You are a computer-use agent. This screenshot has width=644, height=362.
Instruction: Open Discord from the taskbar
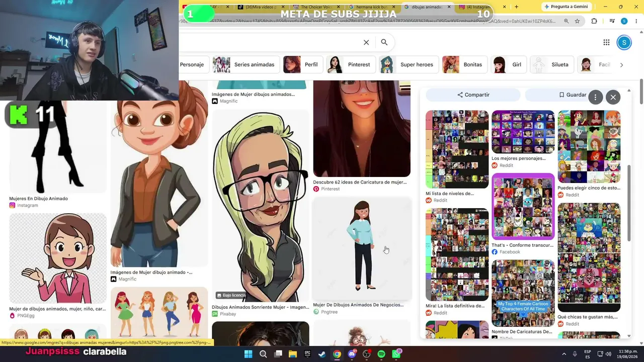(x=352, y=354)
